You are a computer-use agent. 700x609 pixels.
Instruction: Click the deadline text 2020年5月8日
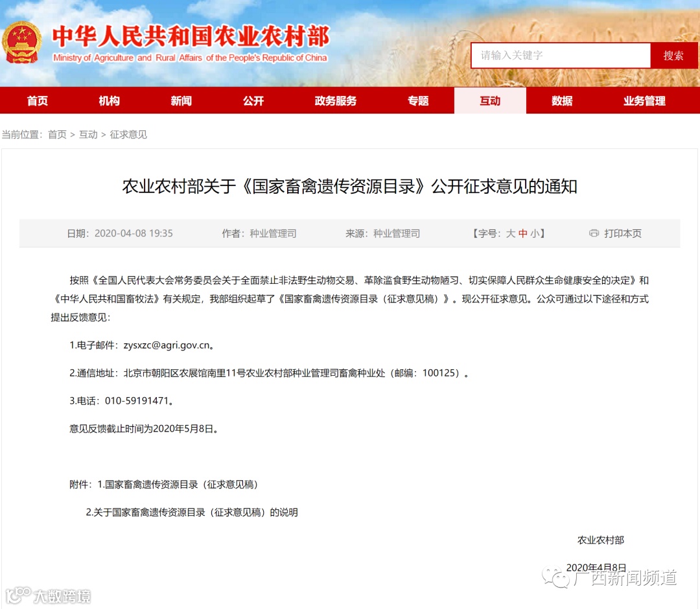(183, 429)
